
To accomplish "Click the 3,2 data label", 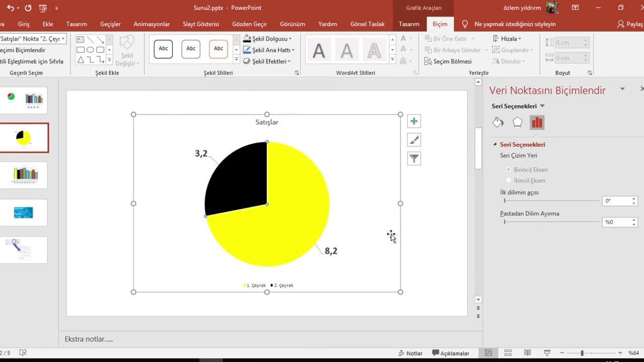I will pos(201,154).
